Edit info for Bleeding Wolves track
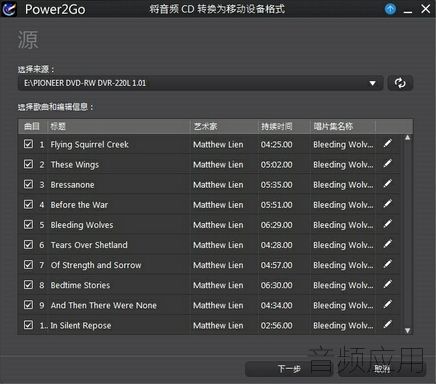 (x=387, y=224)
